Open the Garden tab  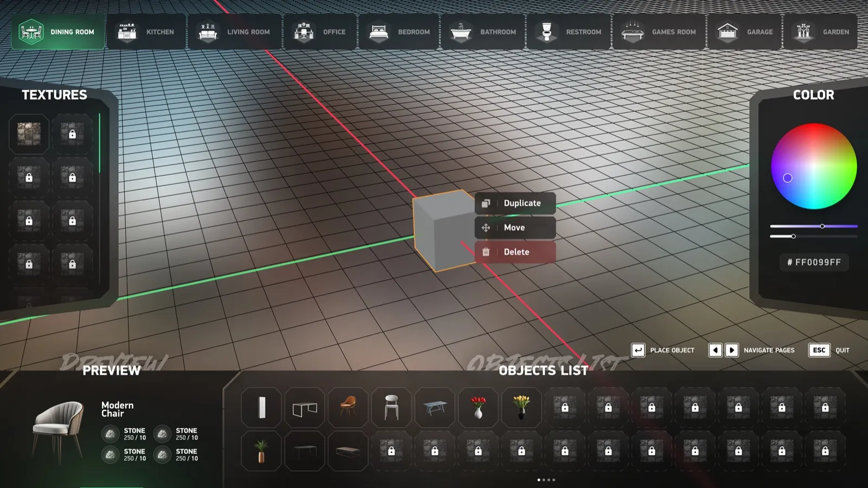tap(821, 32)
